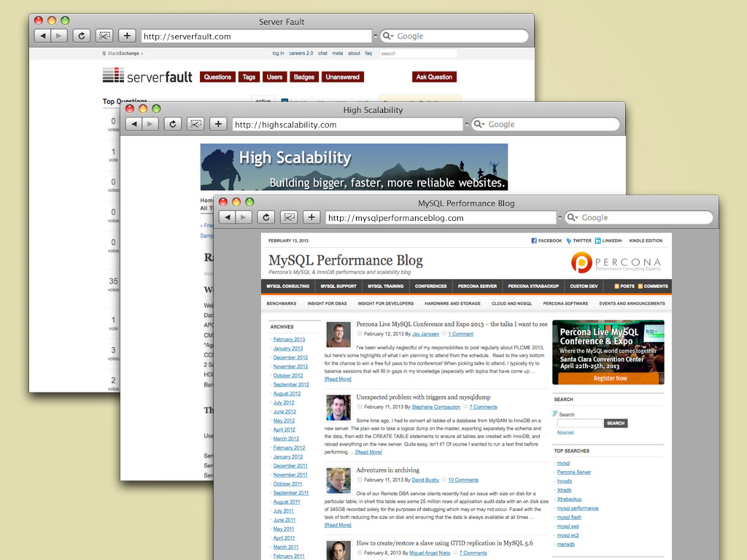
Task: Click the serverfault.com address bar
Action: 256,36
